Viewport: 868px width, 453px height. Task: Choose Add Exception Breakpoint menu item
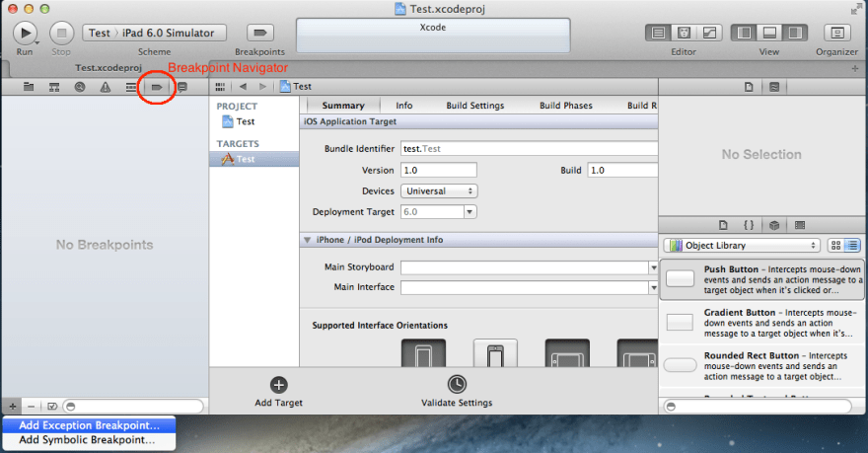click(x=89, y=425)
